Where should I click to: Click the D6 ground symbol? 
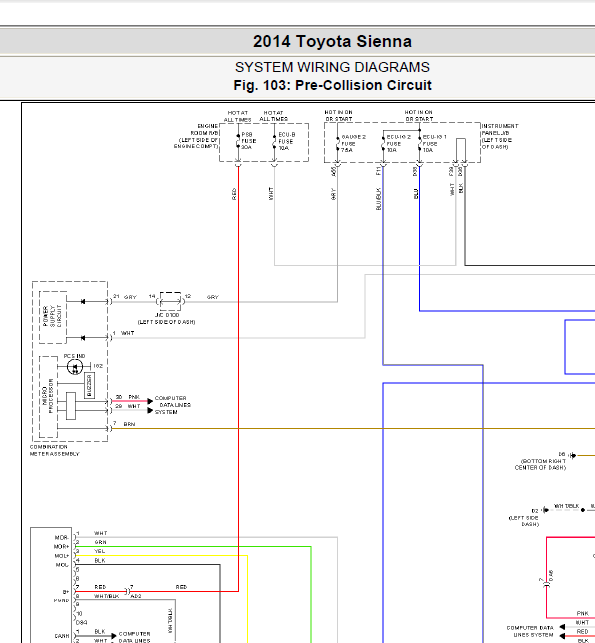573,455
